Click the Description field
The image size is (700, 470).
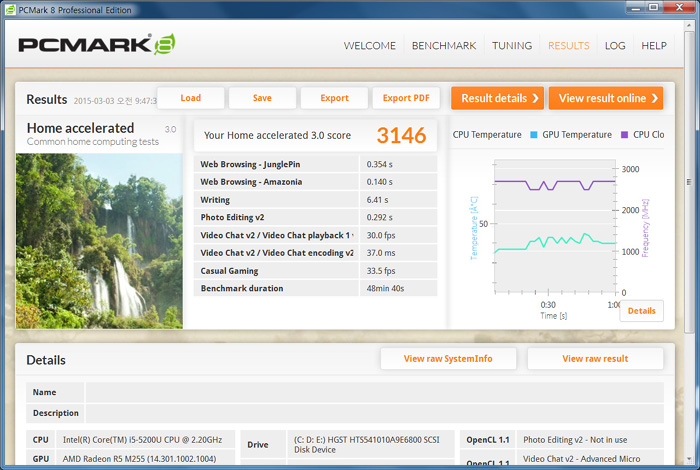(x=375, y=413)
